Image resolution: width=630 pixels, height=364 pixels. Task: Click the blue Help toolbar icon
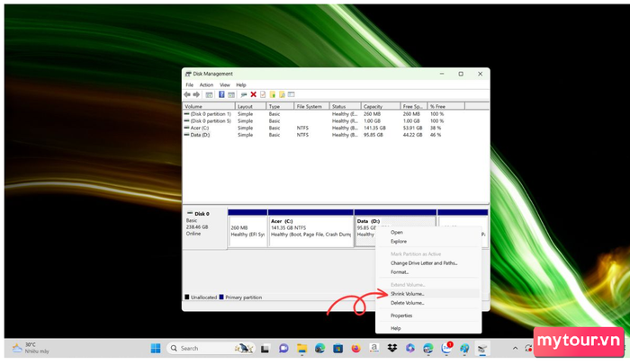pos(221,94)
